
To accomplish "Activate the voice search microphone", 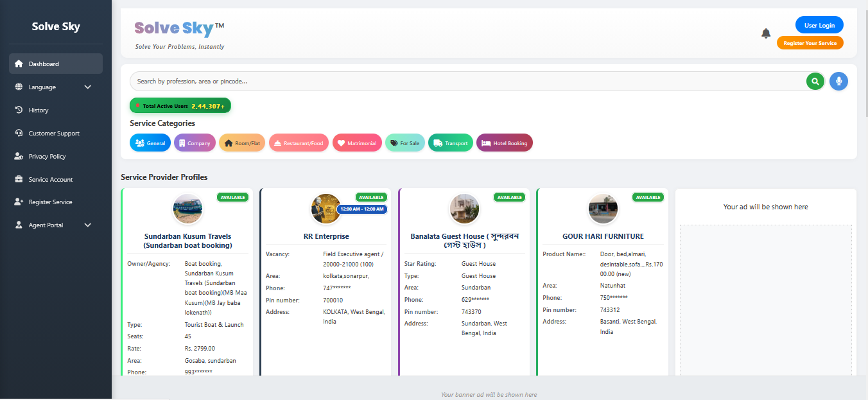I will tap(838, 82).
